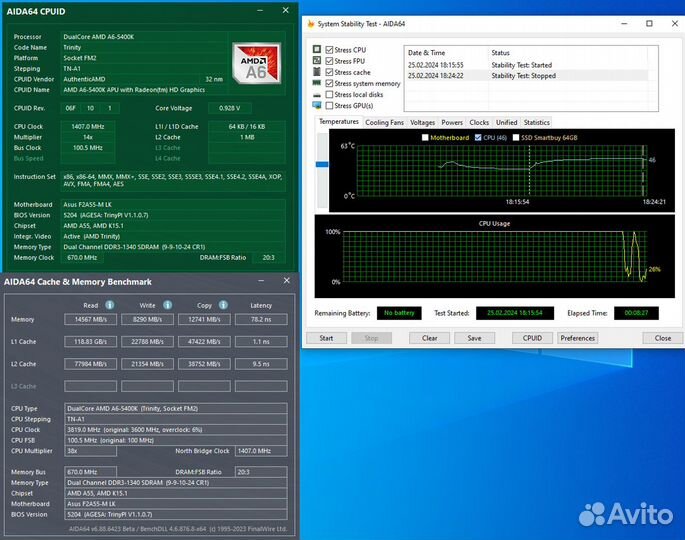
Task: Maximize the System Stability Test window
Action: coord(649,24)
